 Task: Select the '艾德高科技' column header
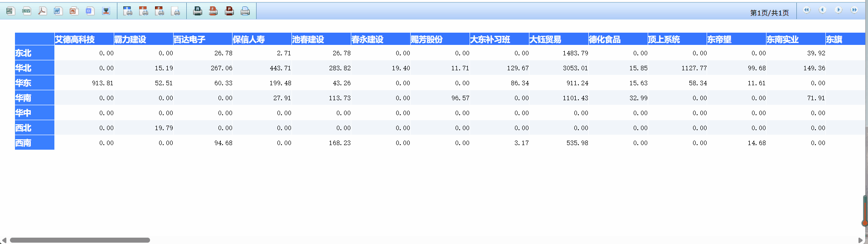84,39
